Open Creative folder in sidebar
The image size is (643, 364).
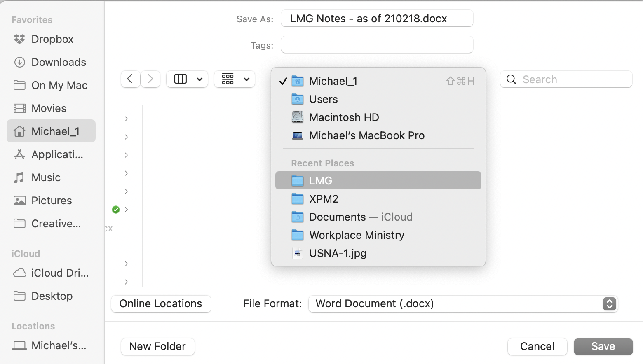click(x=51, y=224)
